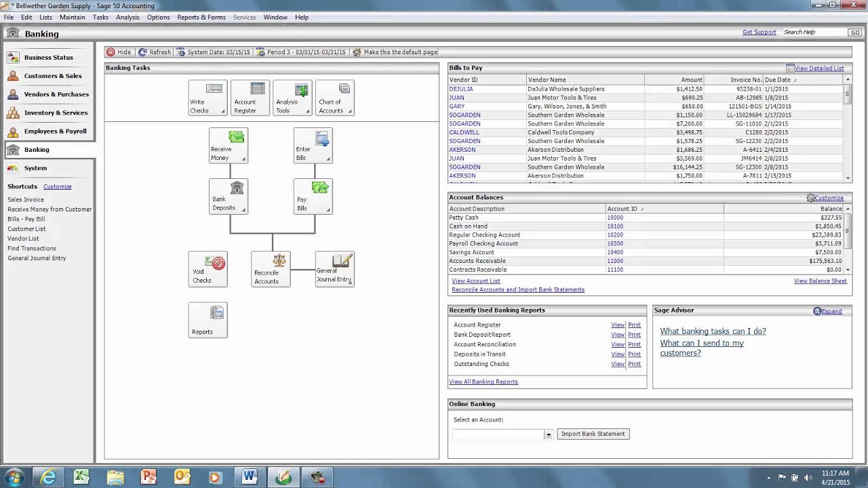This screenshot has height=488, width=868.
Task: Customize the Shortcuts list
Action: click(x=58, y=187)
